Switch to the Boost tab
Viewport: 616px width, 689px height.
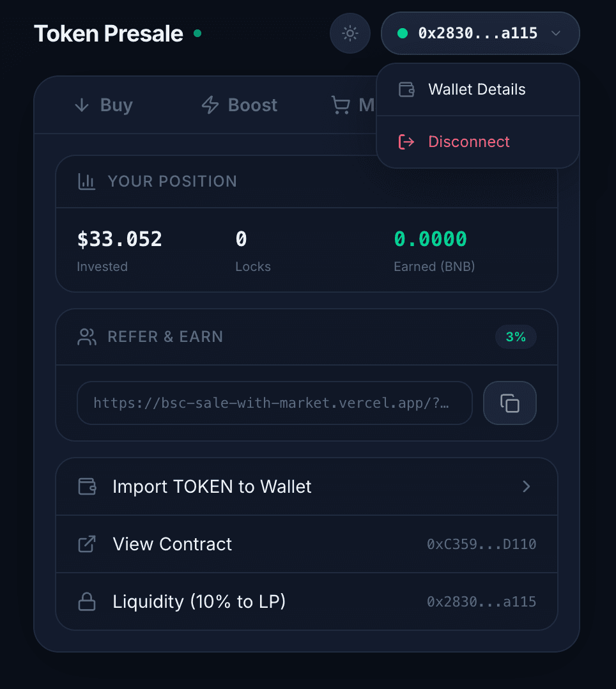[240, 105]
